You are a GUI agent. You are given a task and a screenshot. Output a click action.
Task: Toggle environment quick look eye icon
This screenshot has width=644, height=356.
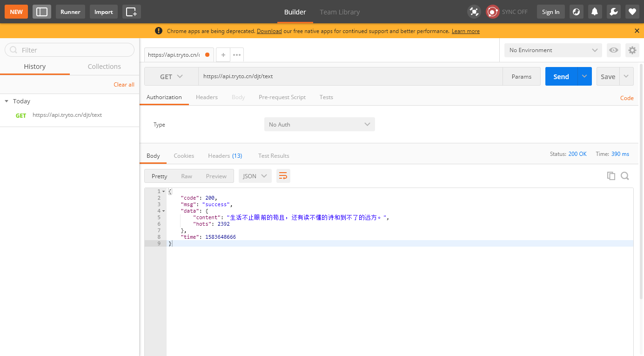click(x=614, y=50)
